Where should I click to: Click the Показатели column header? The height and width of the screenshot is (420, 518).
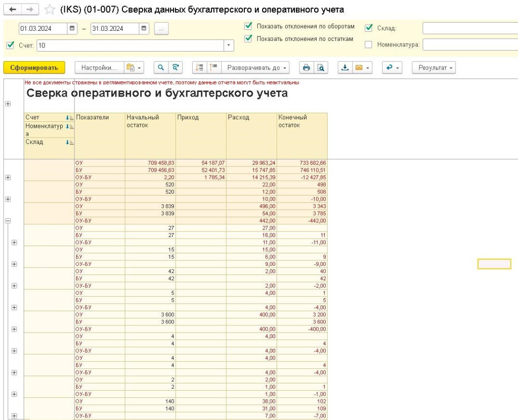[100, 136]
